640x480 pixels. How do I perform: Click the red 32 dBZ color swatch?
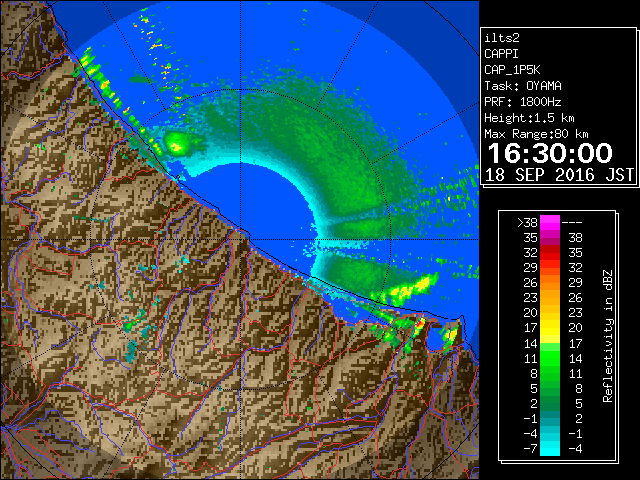coord(550,253)
